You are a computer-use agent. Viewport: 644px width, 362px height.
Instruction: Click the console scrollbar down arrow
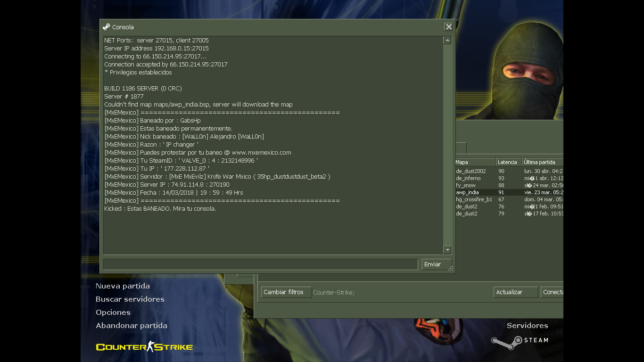click(x=447, y=250)
